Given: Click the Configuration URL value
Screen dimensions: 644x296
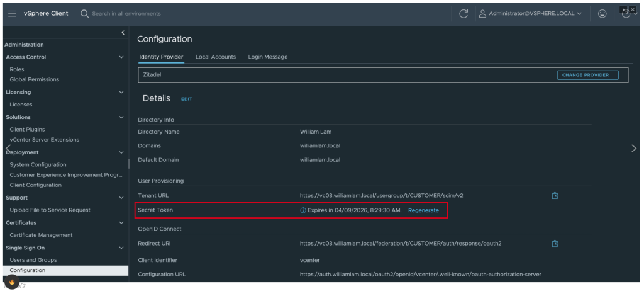Looking at the screenshot, I should click(x=421, y=274).
